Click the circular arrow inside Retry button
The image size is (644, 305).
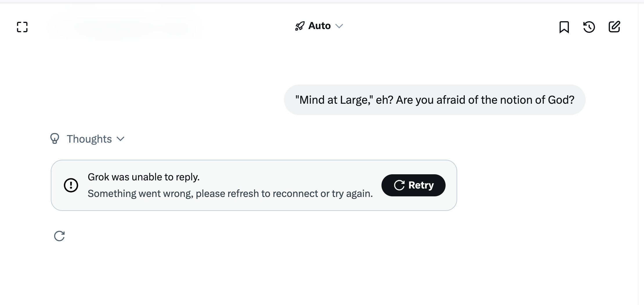click(399, 185)
